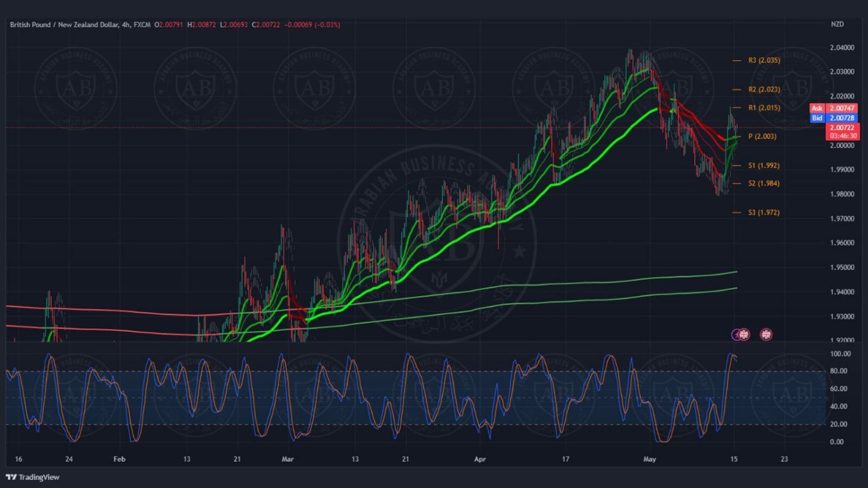
Task: Click 1.98000 on the price axis
Action: click(842, 194)
